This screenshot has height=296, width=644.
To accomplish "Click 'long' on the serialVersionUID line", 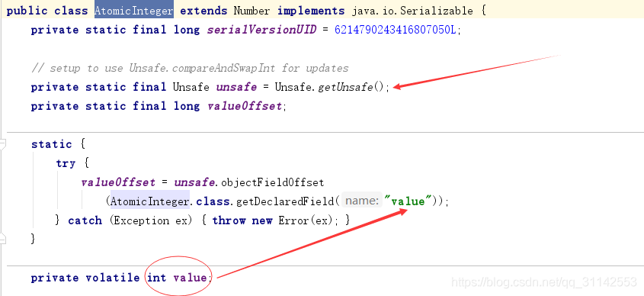I will [x=187, y=30].
